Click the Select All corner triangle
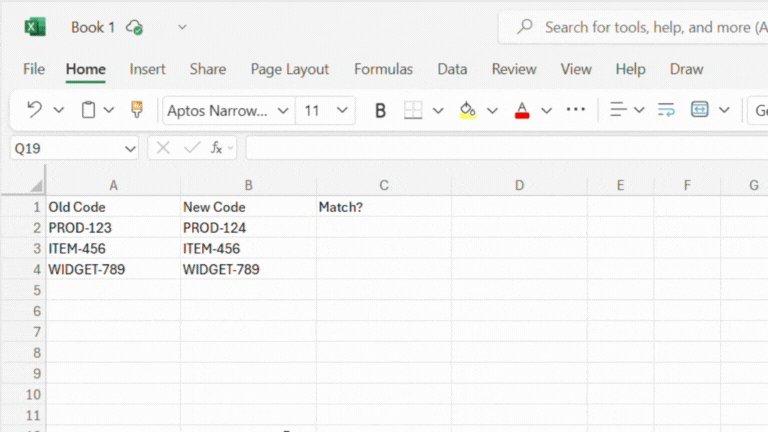 [x=36, y=186]
